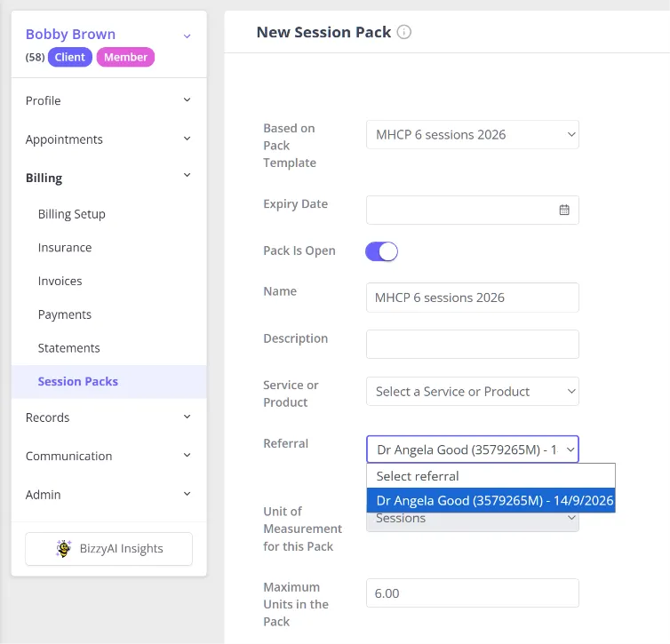Screen dimensions: 670x644
Task: Click the Communication menu label
Action: [x=68, y=456]
